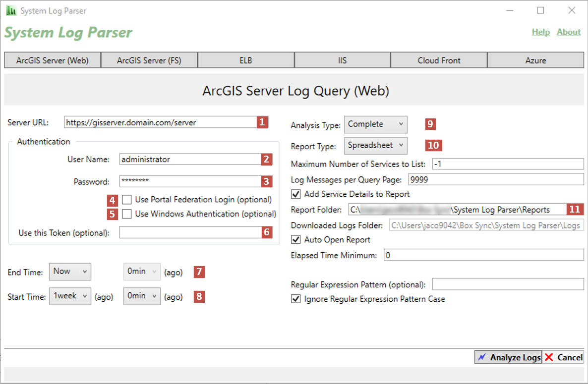Click Maximum Number of Services field
This screenshot has height=384, width=588.
point(508,164)
